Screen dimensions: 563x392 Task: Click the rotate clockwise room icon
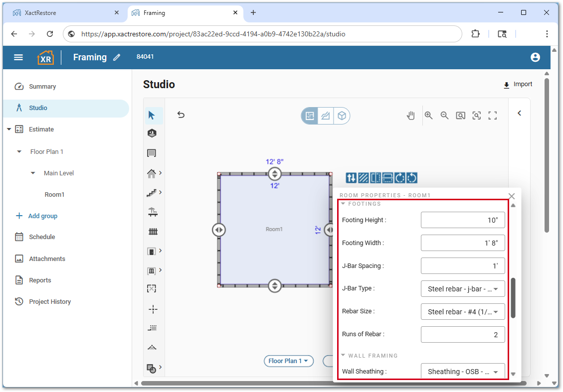tap(399, 177)
